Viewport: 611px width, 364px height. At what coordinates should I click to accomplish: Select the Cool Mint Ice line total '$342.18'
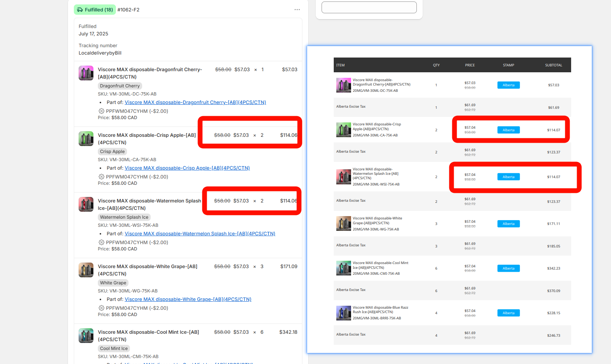288,332
